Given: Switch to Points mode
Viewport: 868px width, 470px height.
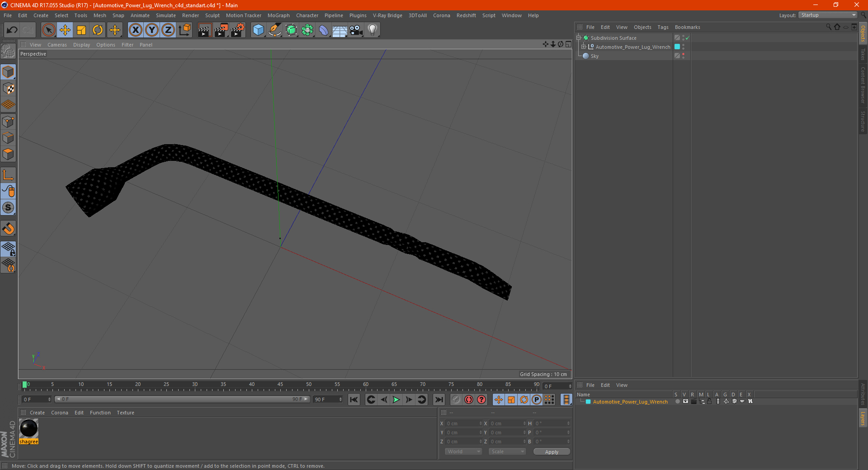Looking at the screenshot, I should pos(8,122).
